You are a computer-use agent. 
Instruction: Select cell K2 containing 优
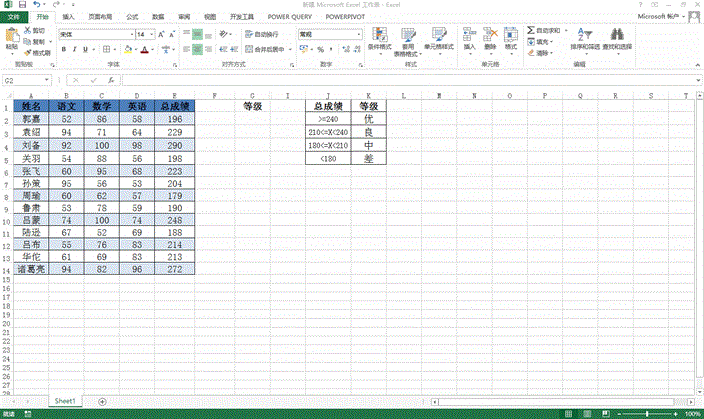click(x=369, y=119)
